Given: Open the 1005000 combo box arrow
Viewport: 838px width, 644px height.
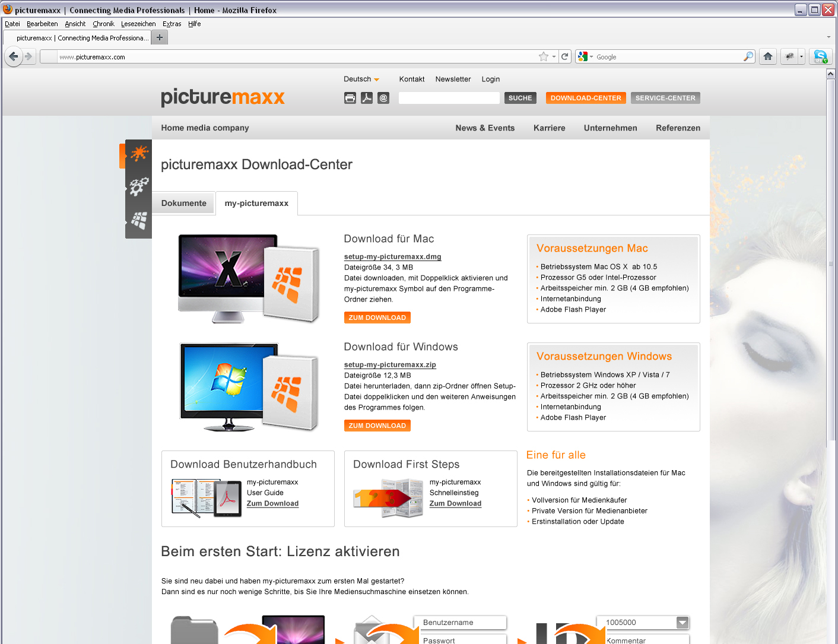Looking at the screenshot, I should [x=683, y=623].
